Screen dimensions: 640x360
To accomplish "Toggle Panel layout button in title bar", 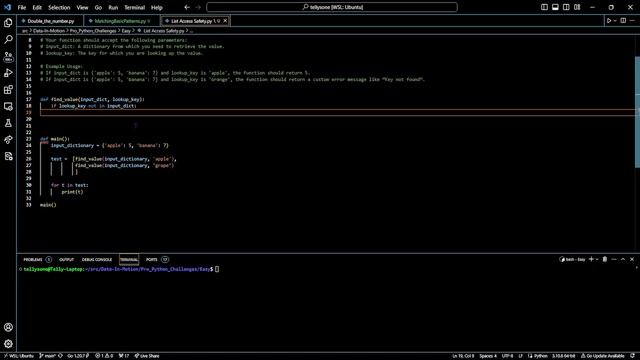I will click(555, 7).
